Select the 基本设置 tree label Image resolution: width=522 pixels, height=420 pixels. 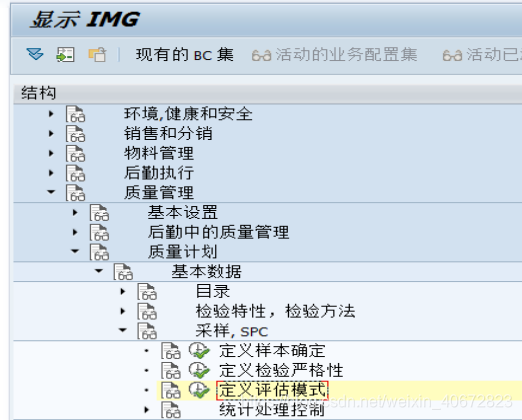click(183, 212)
